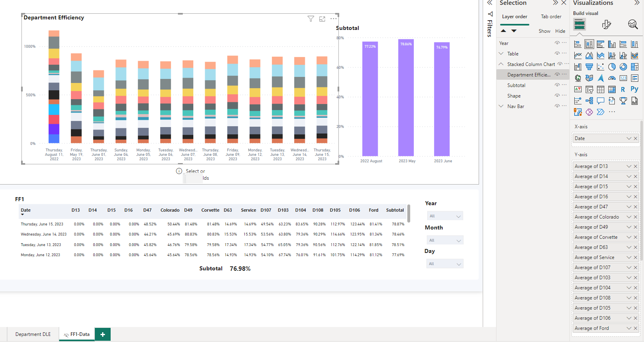
Task: Toggle visibility of Subtotal layer
Action: pyautogui.click(x=557, y=85)
